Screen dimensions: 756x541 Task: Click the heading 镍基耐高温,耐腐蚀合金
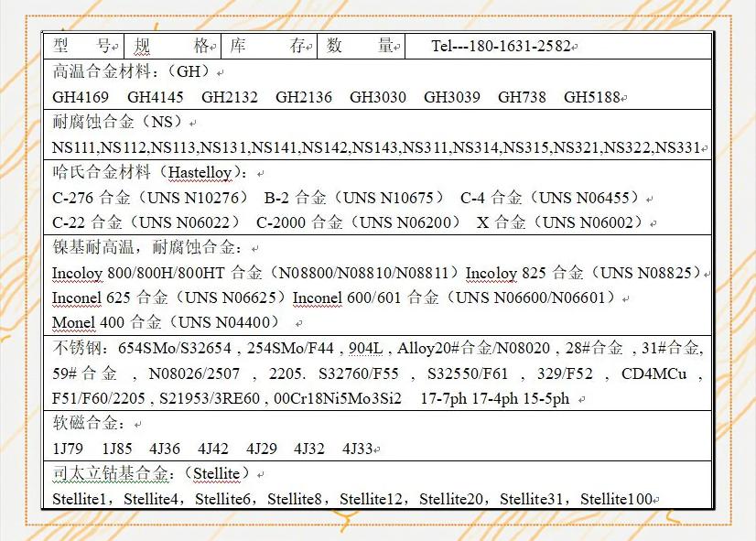click(x=148, y=247)
